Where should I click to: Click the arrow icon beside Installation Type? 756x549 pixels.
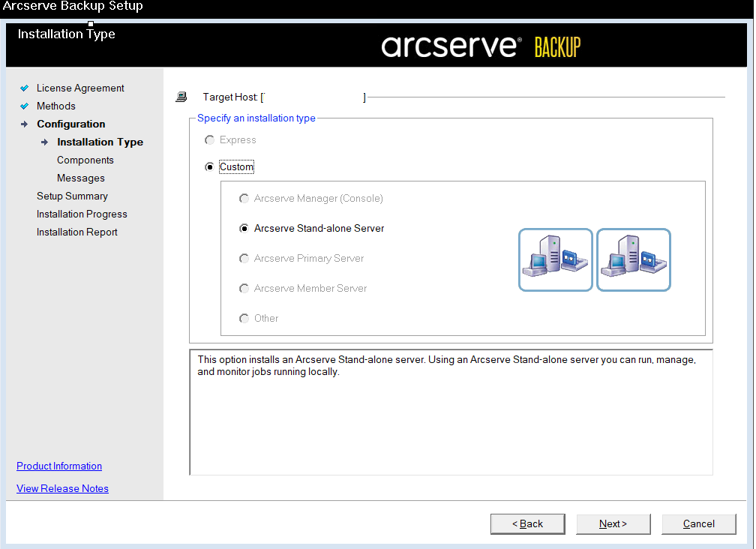45,142
